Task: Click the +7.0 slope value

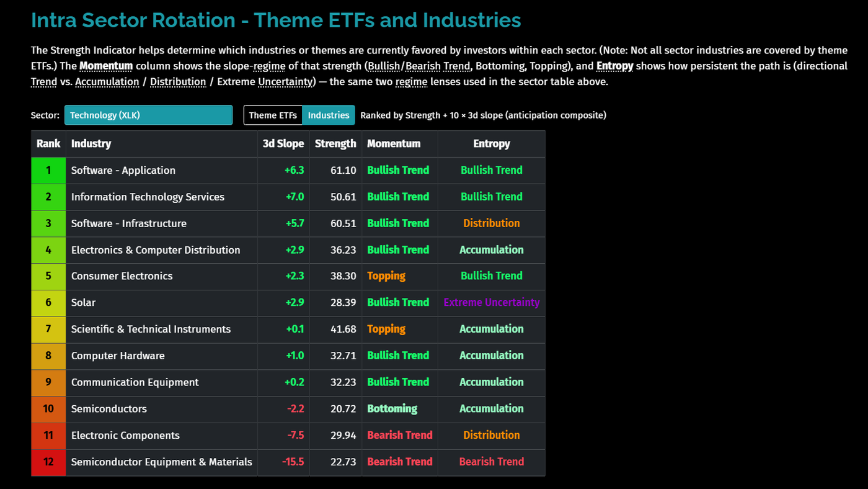Action: click(x=294, y=197)
